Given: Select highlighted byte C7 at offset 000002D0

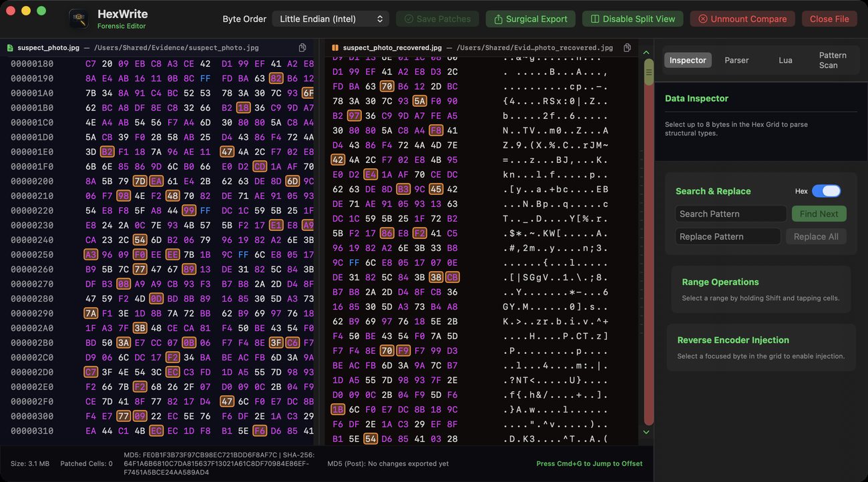Looking at the screenshot, I should [x=91, y=372].
